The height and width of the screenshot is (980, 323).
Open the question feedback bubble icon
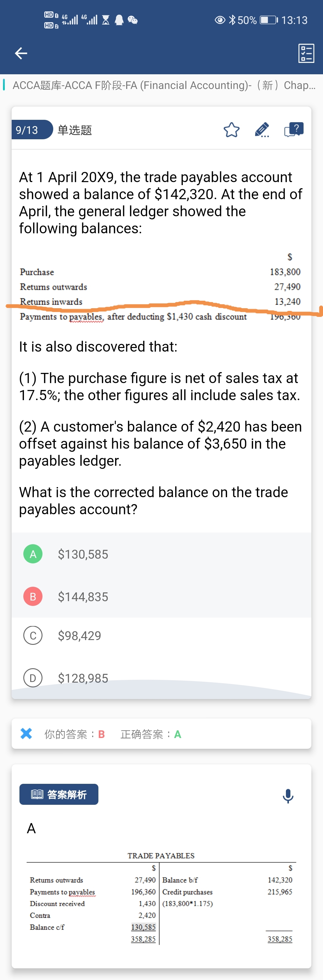294,129
